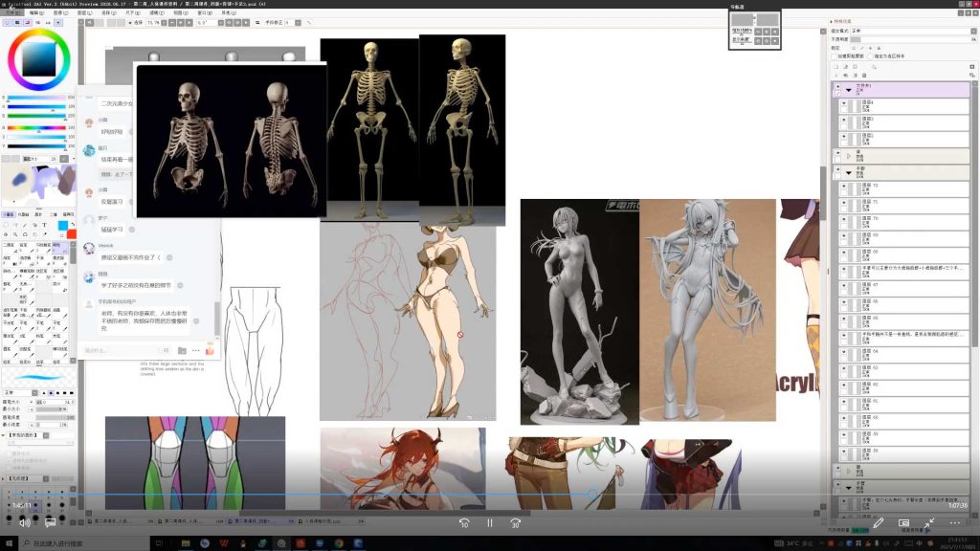The width and height of the screenshot is (980, 551).
Task: Show the RGB slider panel icon
Action: pyautogui.click(x=17, y=23)
